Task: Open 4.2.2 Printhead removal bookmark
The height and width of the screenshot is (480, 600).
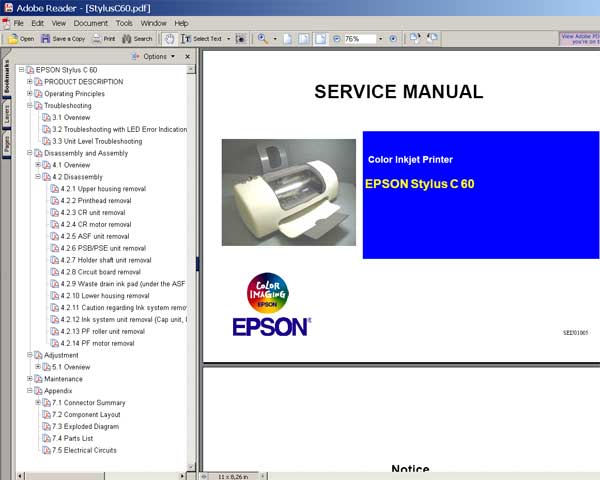Action: coord(96,201)
